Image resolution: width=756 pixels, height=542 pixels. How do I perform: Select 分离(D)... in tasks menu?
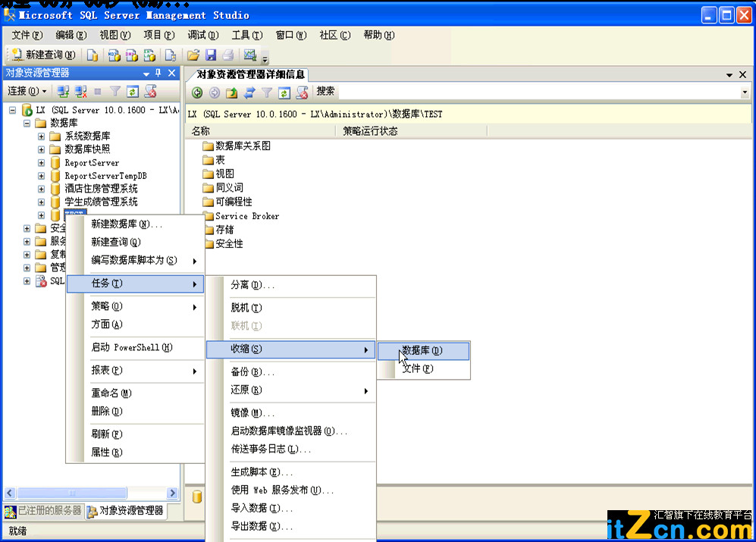(x=291, y=285)
